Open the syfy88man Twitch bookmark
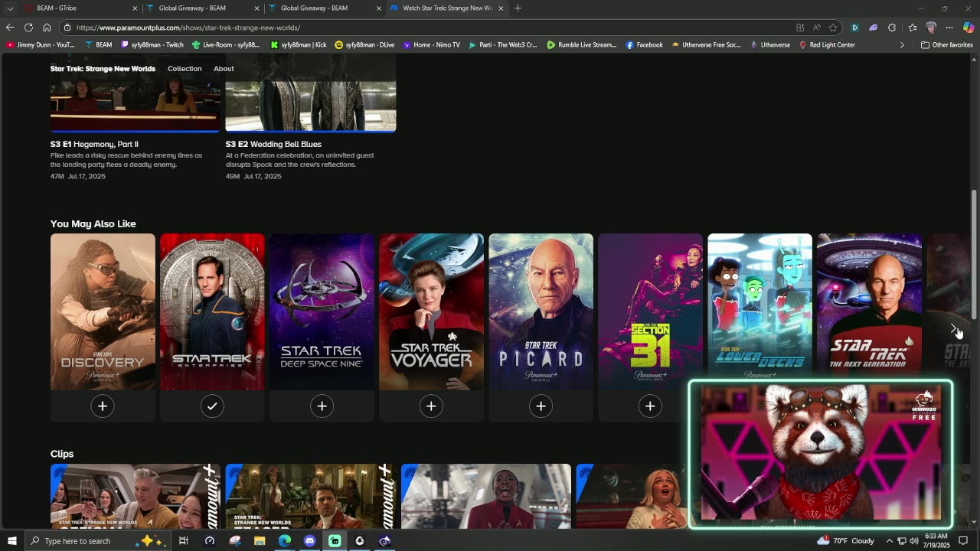The height and width of the screenshot is (551, 980). pos(152,45)
